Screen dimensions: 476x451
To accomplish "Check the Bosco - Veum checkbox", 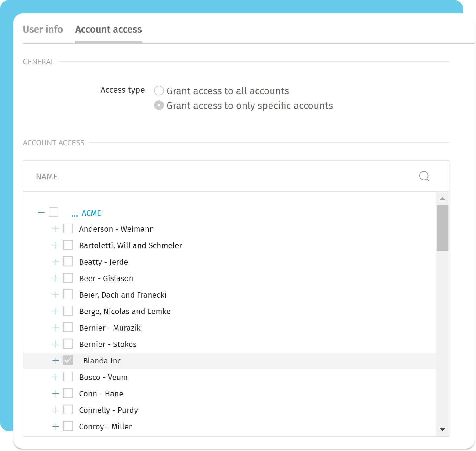I will point(68,377).
